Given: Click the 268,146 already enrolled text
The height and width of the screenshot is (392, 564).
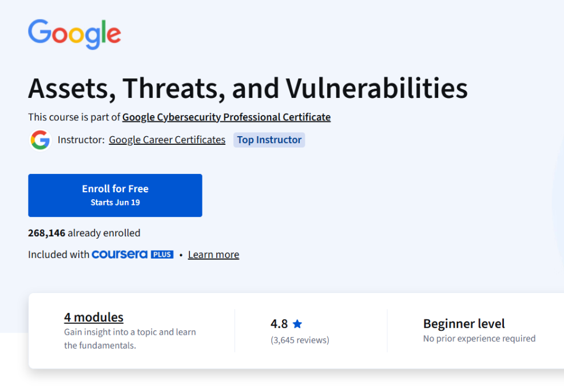Looking at the screenshot, I should pos(84,233).
